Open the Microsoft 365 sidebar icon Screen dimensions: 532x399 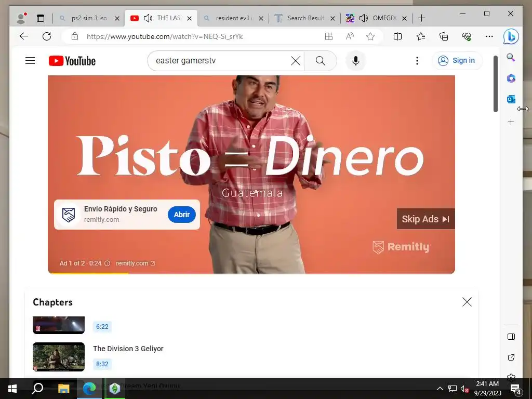(511, 78)
